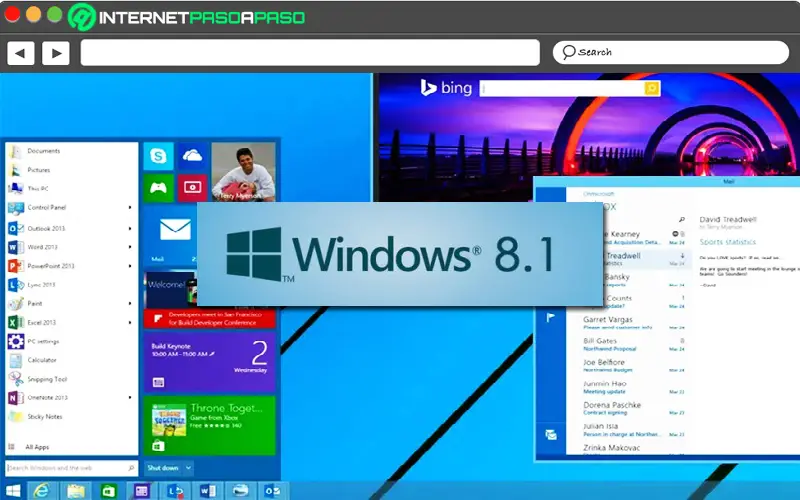Open the red Build Developer Conference news tile
Viewport: 800px width, 500px height.
[210, 319]
